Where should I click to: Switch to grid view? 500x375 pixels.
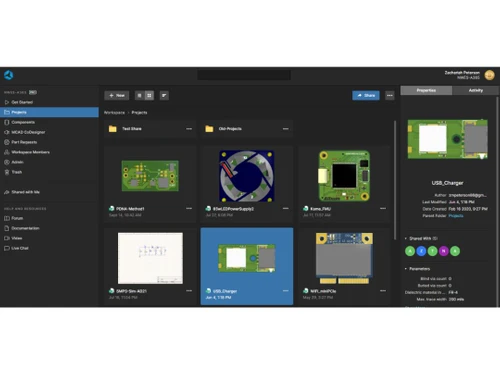(149, 95)
